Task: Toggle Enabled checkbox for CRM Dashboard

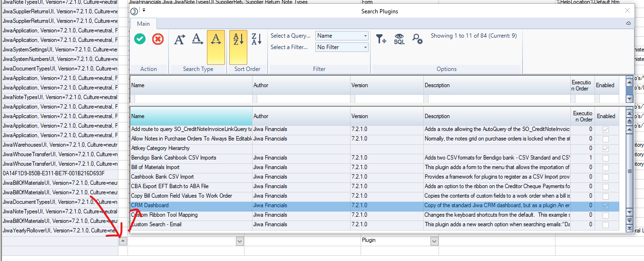Action: 605,206
